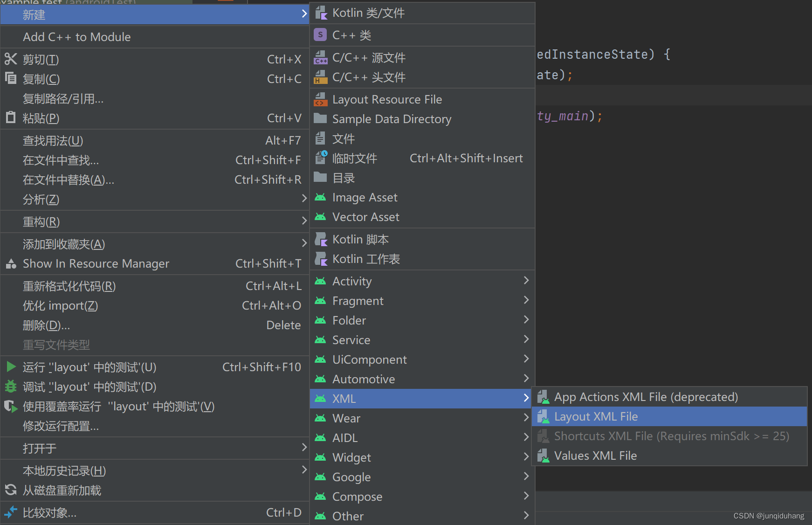Open the Google submenu entry

[422, 477]
